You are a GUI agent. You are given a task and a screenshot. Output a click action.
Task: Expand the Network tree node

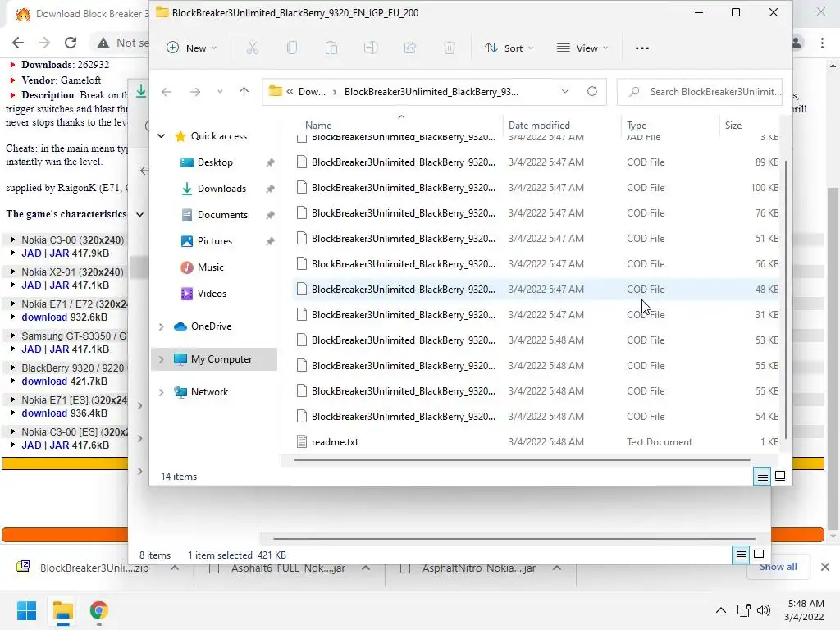[x=162, y=392]
